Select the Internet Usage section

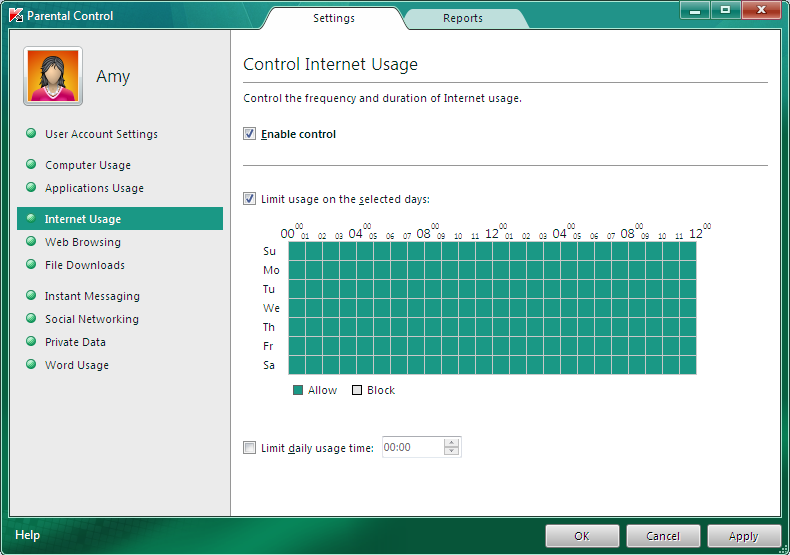(120, 219)
